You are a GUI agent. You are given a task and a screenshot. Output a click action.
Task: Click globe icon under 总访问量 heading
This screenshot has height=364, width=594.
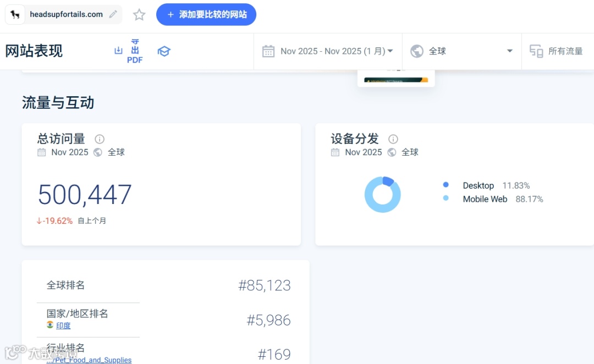(98, 152)
